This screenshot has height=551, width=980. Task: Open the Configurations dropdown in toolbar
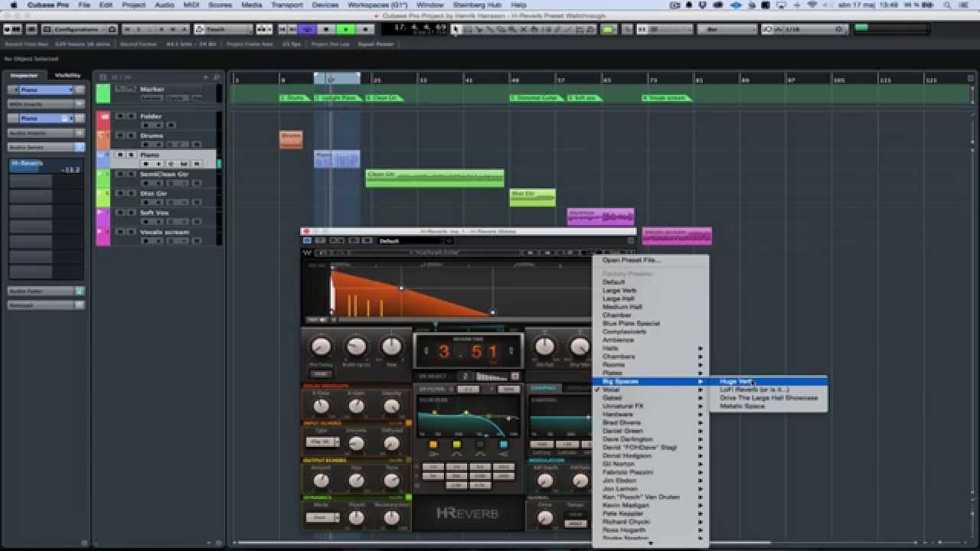(80, 29)
